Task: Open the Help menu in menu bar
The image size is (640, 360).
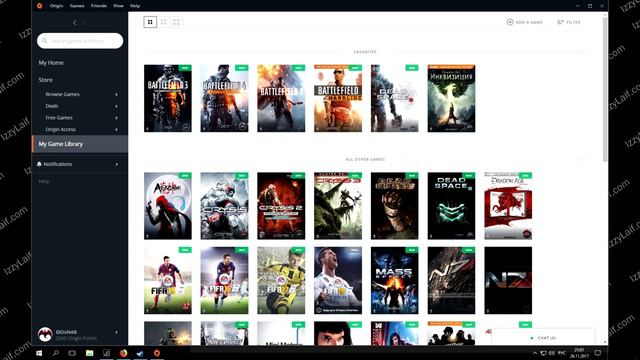Action: (135, 6)
